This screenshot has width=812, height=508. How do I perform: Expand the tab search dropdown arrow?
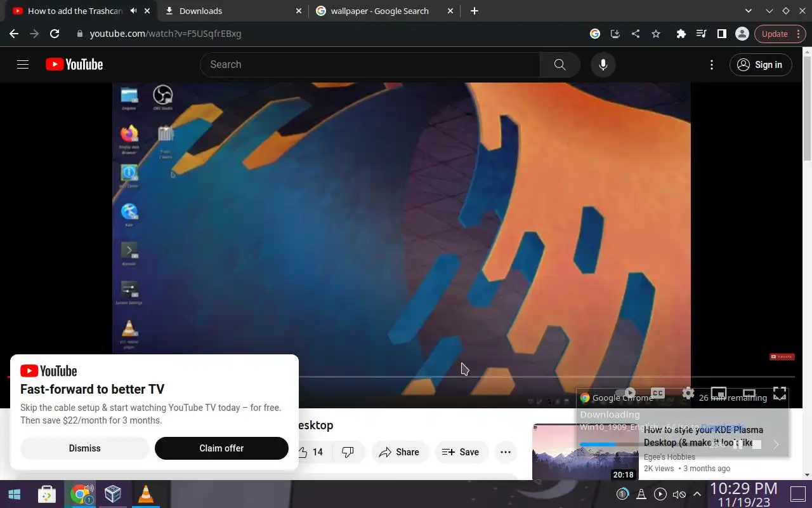(x=749, y=11)
